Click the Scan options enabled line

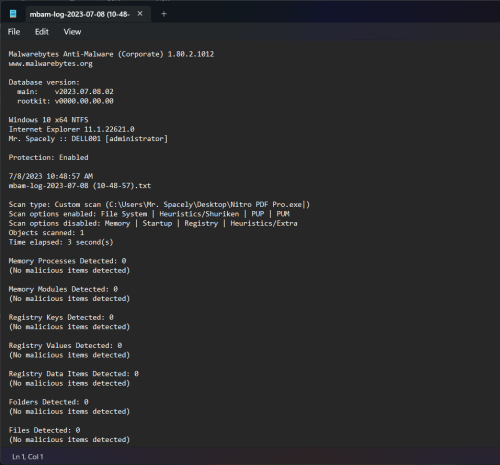149,214
